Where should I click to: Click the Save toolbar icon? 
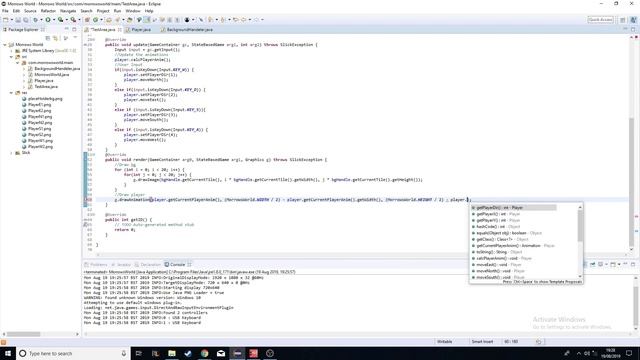(x=18, y=20)
